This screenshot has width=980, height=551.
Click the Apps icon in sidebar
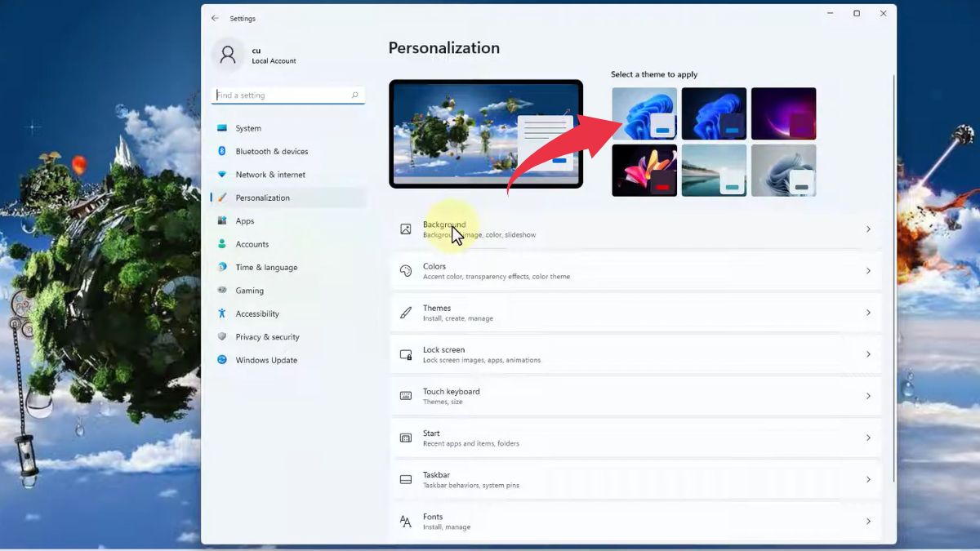222,221
